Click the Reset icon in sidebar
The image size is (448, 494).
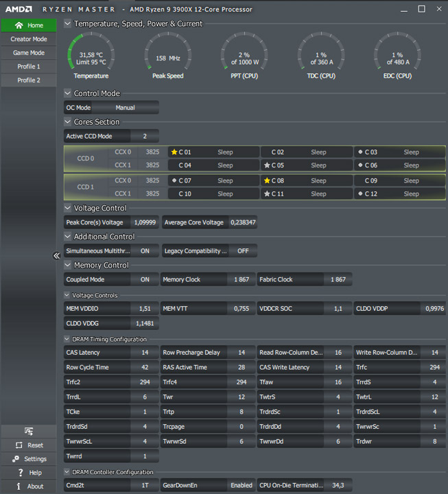[x=19, y=445]
